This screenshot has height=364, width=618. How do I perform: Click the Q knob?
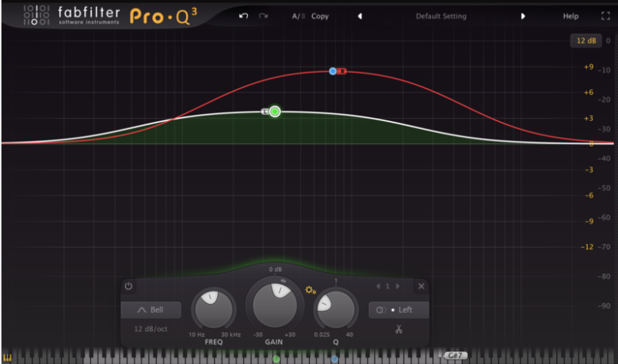[x=335, y=309]
